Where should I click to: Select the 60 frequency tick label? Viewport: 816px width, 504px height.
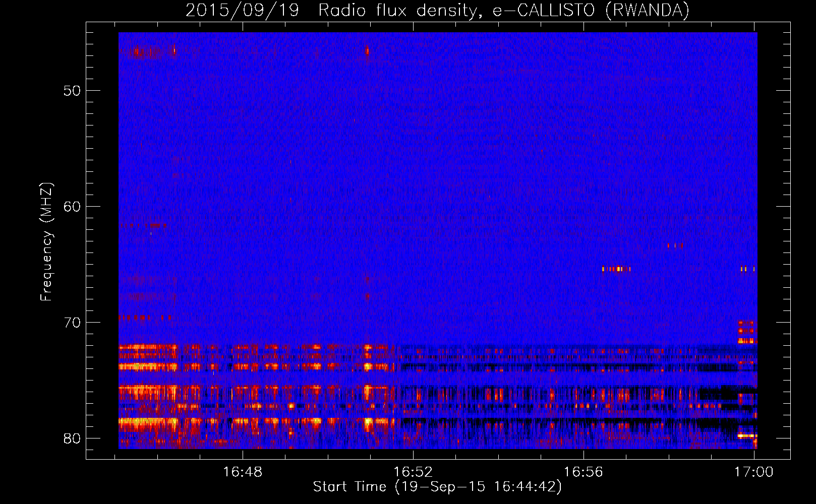tap(72, 207)
